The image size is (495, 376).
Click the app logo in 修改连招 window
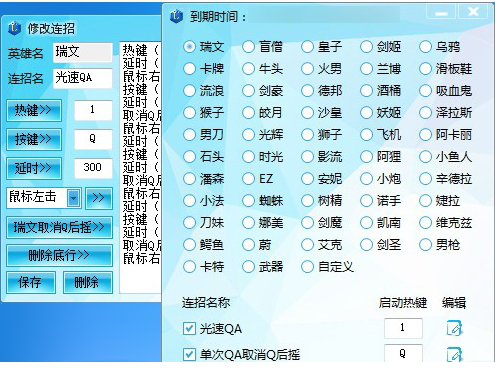coord(14,28)
